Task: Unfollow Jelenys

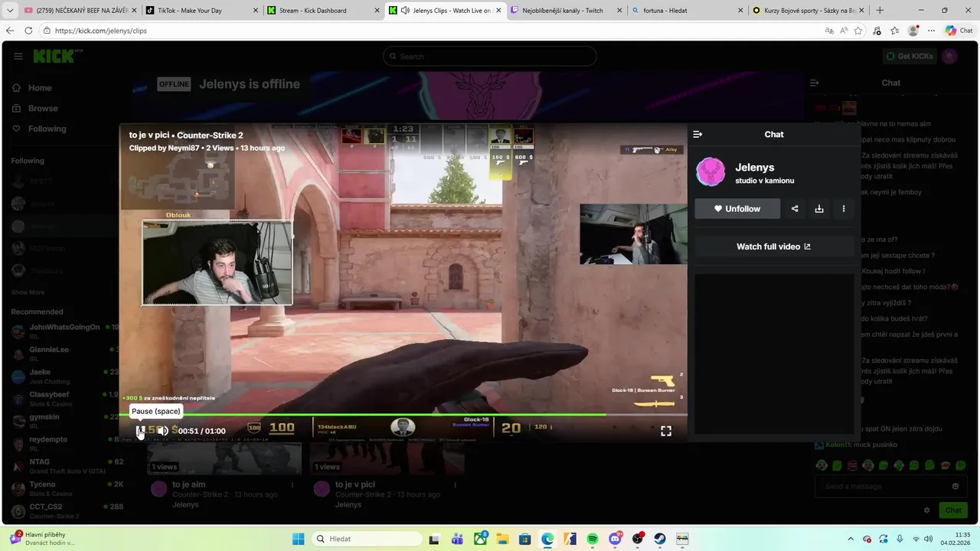Action: [x=737, y=208]
